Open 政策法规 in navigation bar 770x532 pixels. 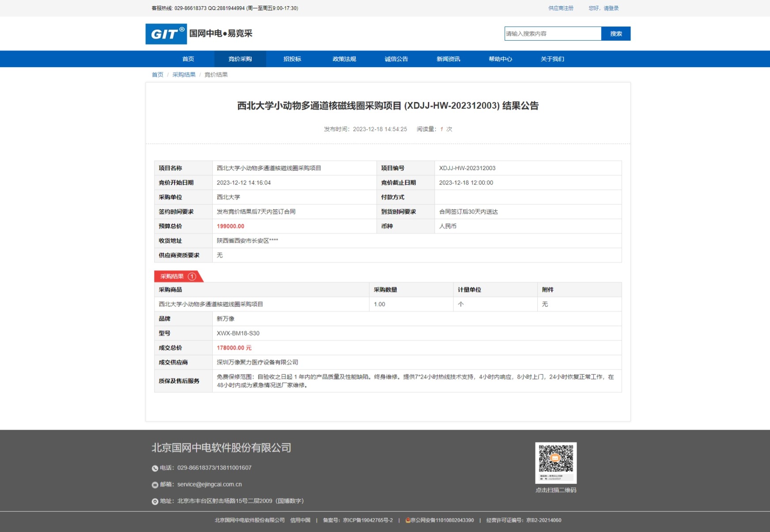344,59
